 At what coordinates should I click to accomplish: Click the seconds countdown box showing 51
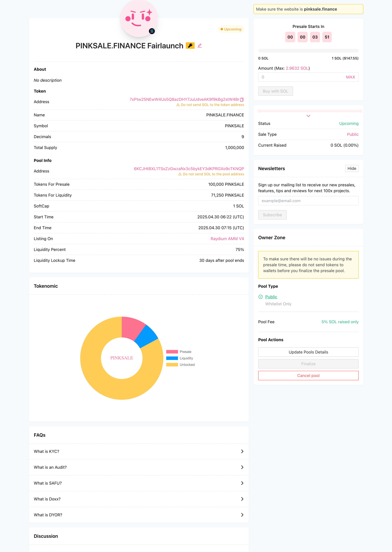[327, 37]
